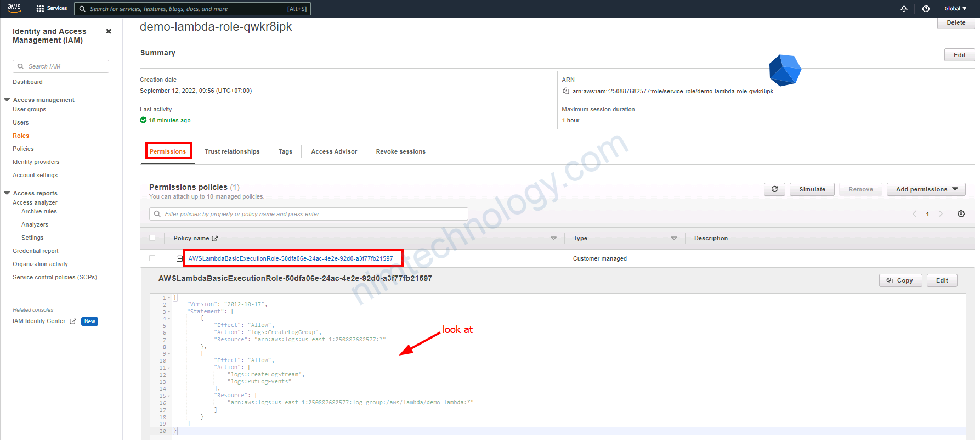The height and width of the screenshot is (440, 980).
Task: Collapse the AWSLambdaBasicExecutionRole policy row
Action: coord(179,258)
